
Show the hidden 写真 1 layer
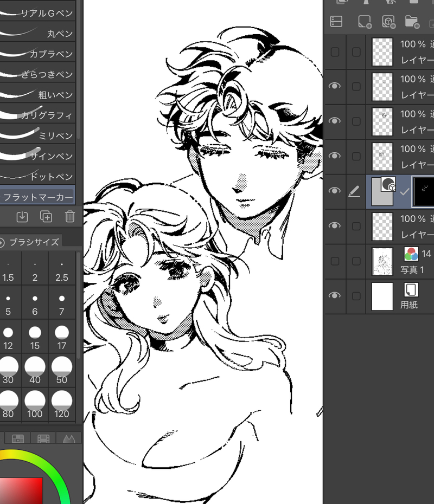coord(335,261)
